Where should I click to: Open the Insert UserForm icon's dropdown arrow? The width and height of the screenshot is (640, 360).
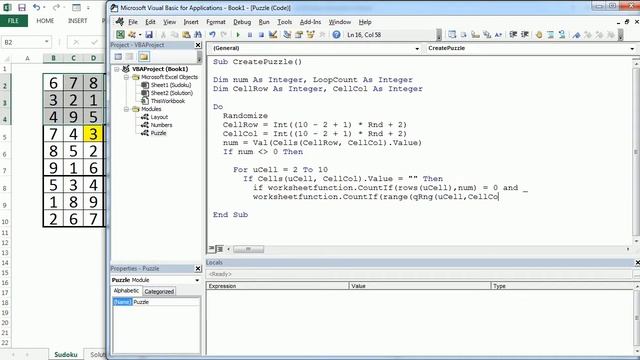(140, 35)
